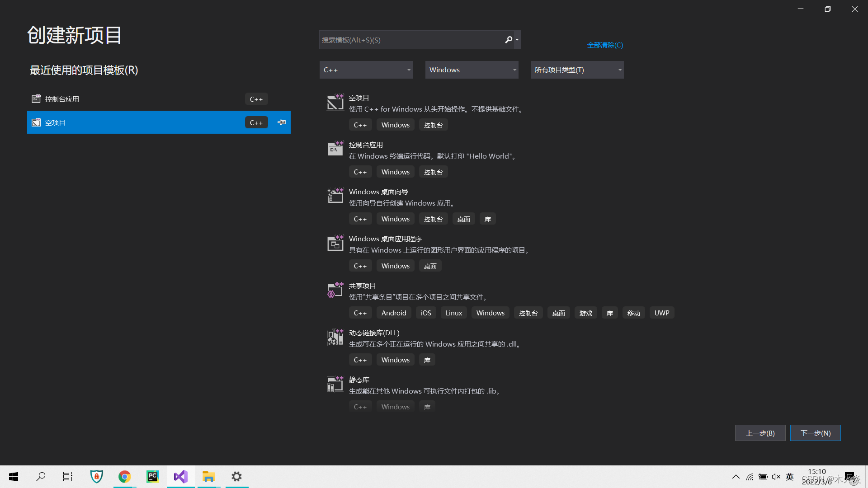Open Chrome from the taskbar
The height and width of the screenshot is (488, 868).
click(124, 476)
